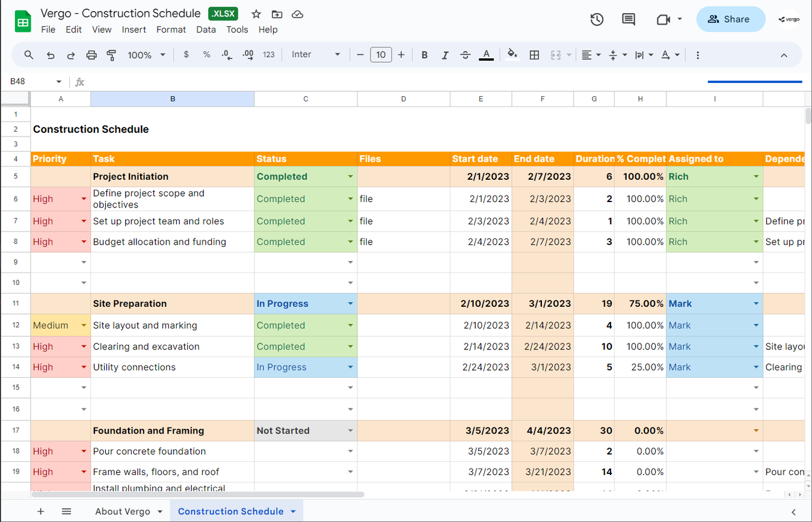
Task: Select the paint format tool
Action: (x=111, y=55)
